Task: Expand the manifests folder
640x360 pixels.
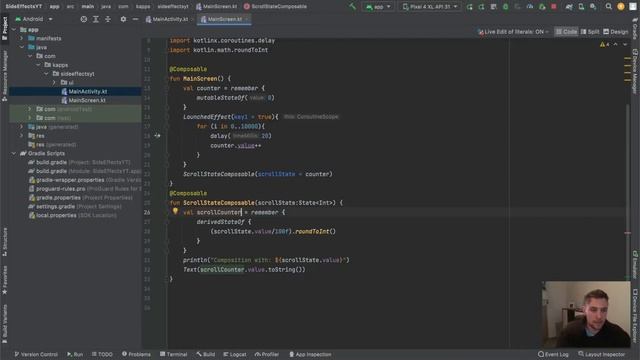Action: pyautogui.click(x=22, y=38)
